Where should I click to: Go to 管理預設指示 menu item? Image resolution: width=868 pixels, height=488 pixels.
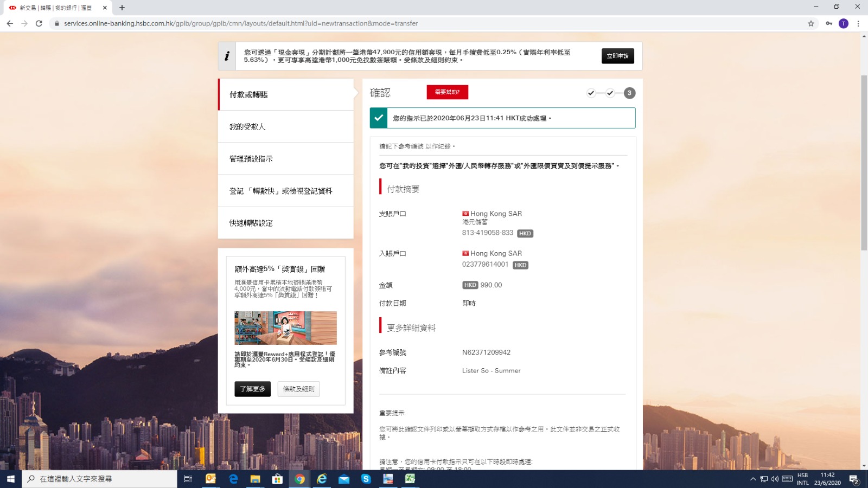coord(251,159)
